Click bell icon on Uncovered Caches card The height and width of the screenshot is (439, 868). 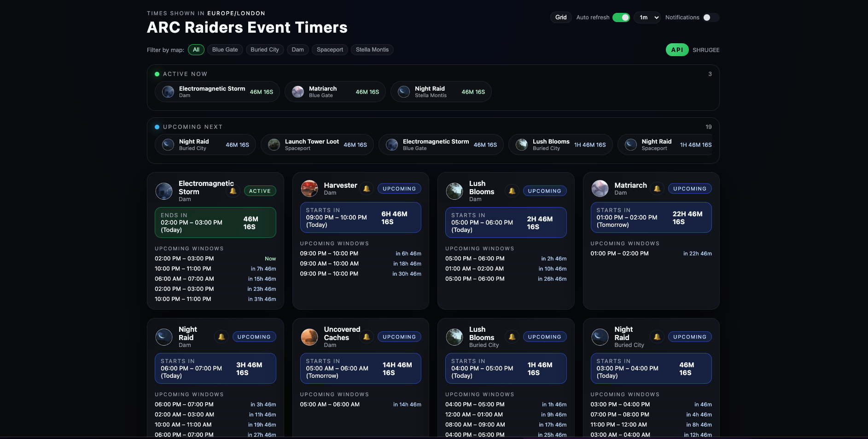(x=367, y=337)
